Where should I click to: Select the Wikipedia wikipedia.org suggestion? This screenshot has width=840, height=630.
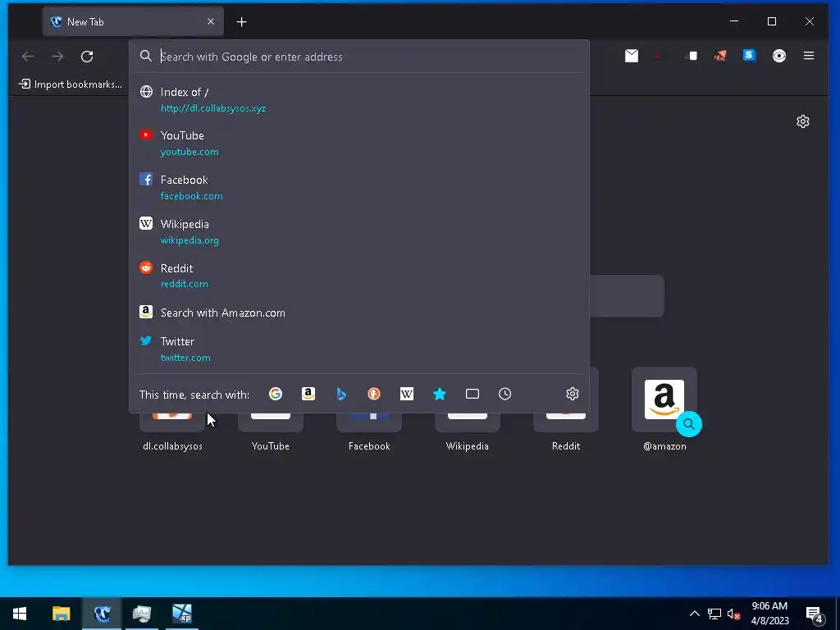[359, 231]
